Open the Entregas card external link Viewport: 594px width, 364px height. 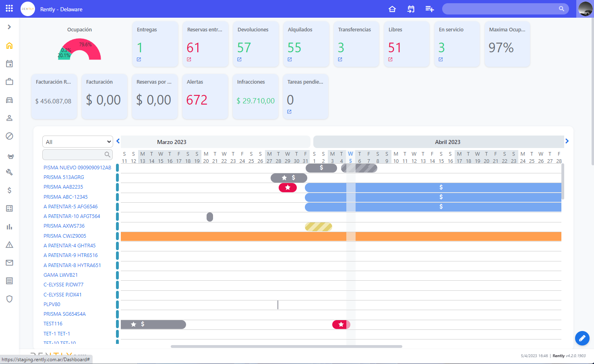(139, 60)
